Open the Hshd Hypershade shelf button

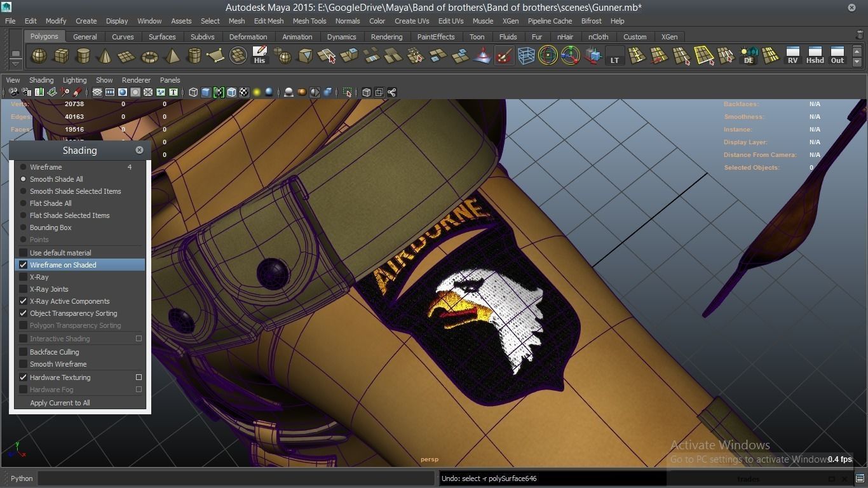point(815,56)
